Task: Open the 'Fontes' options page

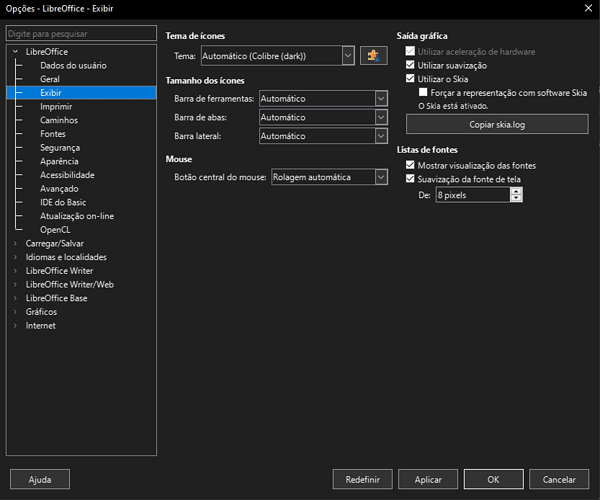Action: pos(53,134)
